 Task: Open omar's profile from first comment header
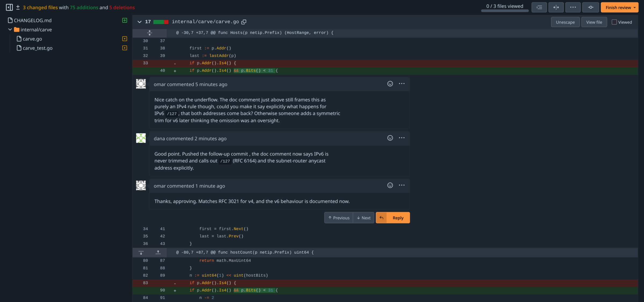point(160,84)
